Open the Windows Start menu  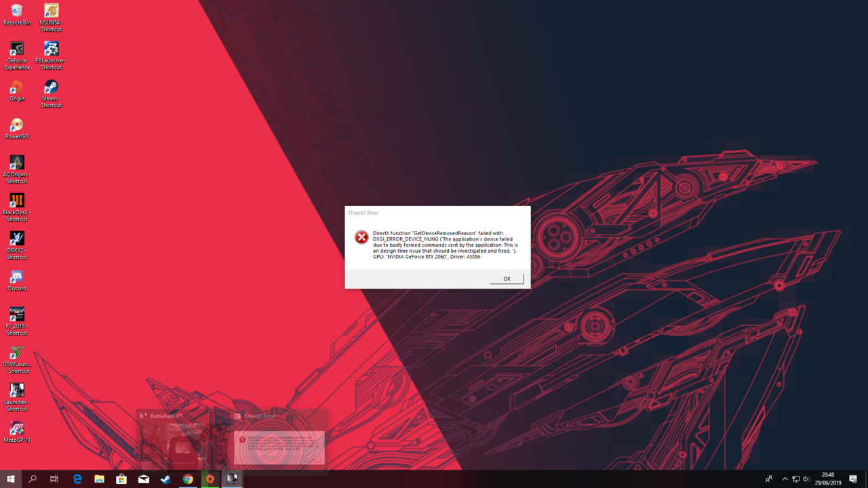point(10,479)
